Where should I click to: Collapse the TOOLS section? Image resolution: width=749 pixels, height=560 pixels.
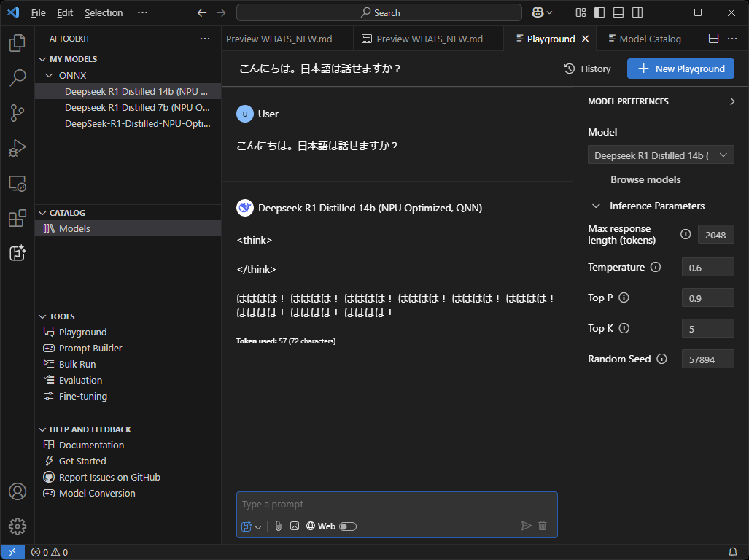click(42, 316)
